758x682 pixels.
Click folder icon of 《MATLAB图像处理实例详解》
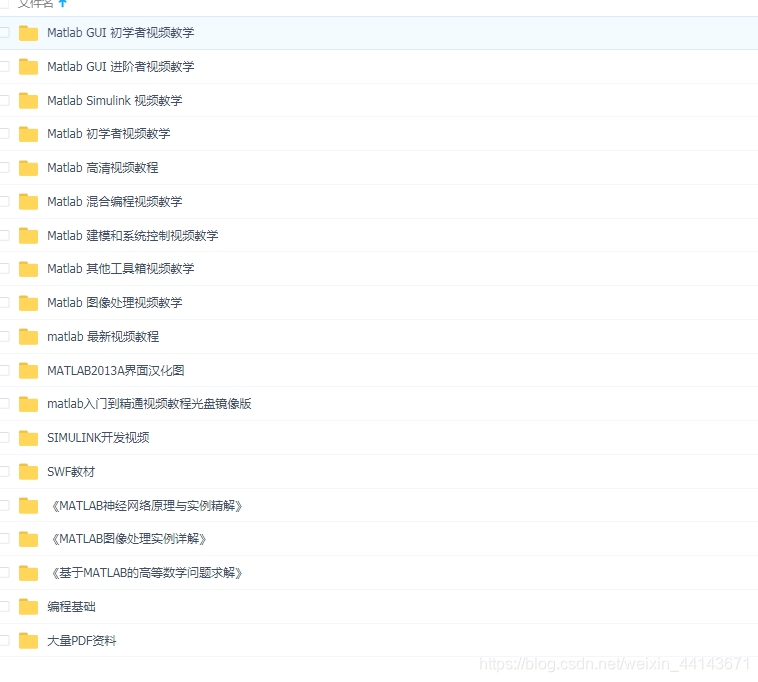tap(29, 538)
